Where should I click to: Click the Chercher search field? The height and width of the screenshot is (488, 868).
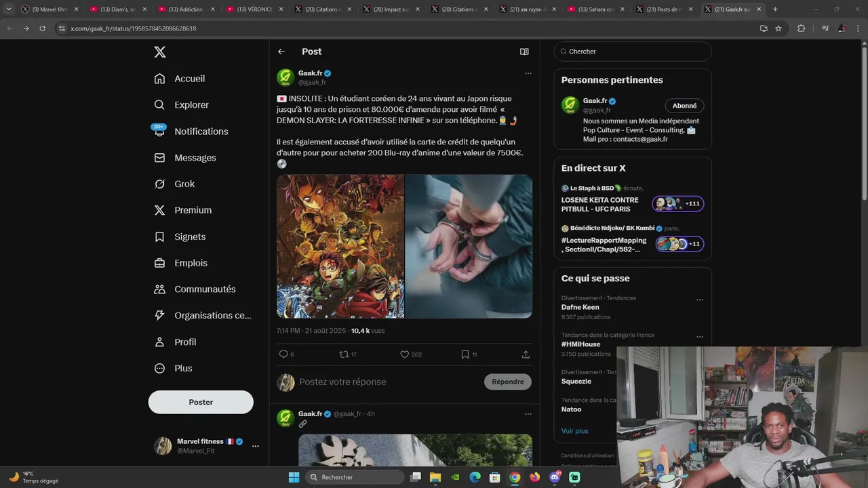tap(633, 52)
